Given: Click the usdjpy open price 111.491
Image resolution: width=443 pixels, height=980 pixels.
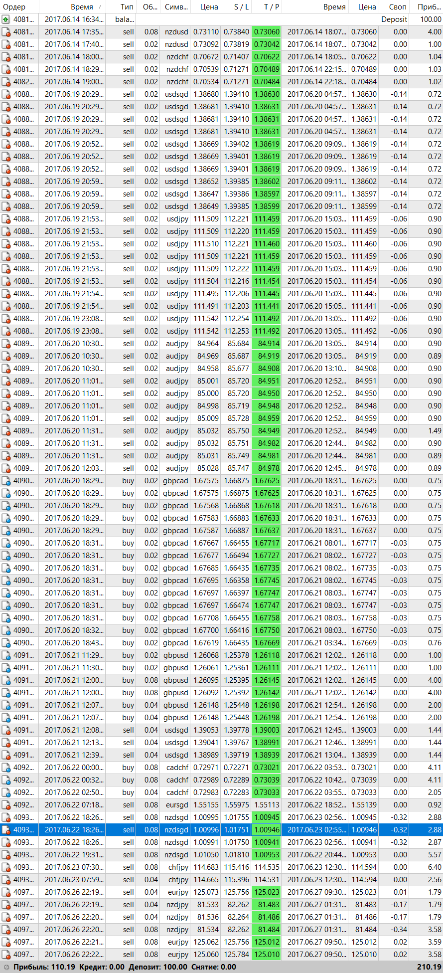Looking at the screenshot, I should pyautogui.click(x=206, y=306).
